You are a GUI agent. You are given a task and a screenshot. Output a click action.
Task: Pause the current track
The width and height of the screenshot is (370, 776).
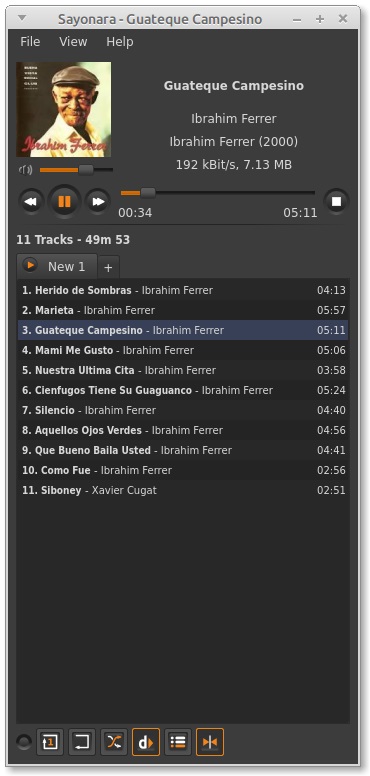64,201
